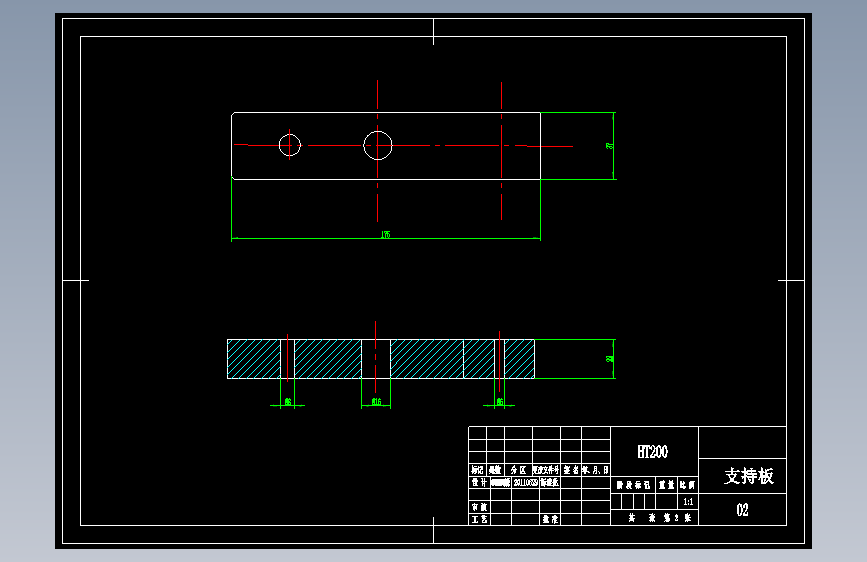Image resolution: width=867 pixels, height=562 pixels.
Task: Click the 设计 row label in title block
Action: pyautogui.click(x=479, y=482)
